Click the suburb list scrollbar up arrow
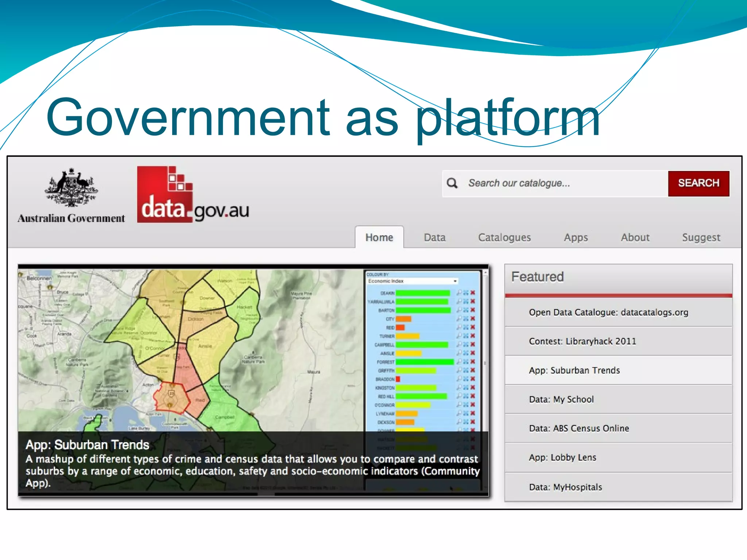 485,273
